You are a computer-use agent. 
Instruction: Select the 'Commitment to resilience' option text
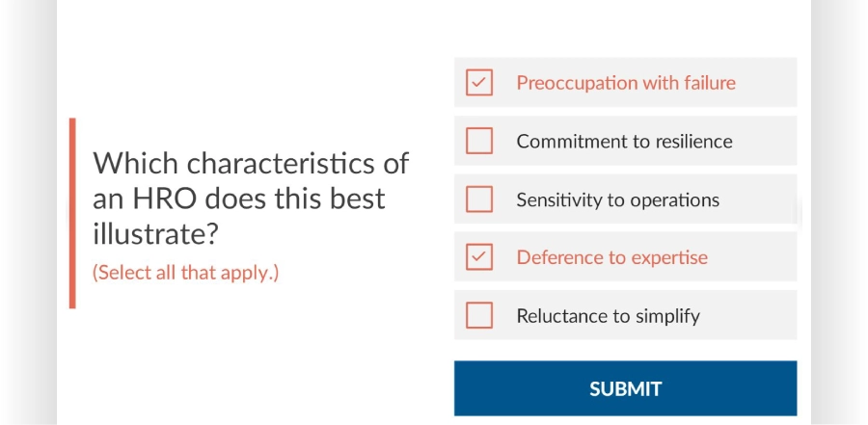(624, 141)
